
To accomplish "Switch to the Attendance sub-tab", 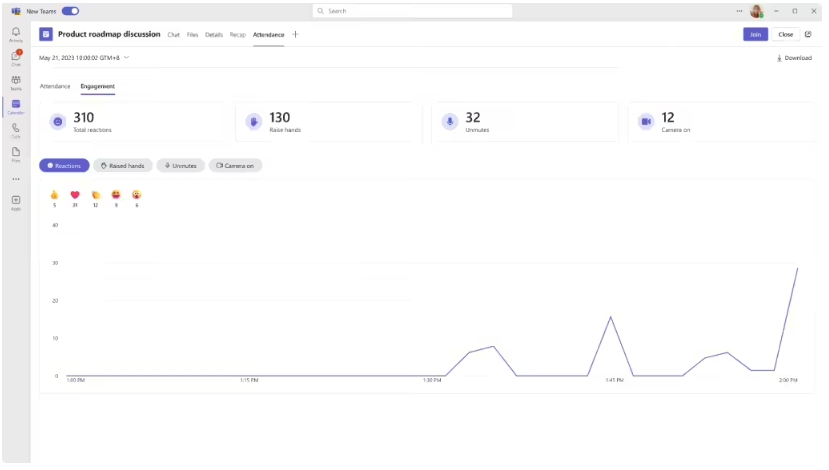I will pos(55,86).
